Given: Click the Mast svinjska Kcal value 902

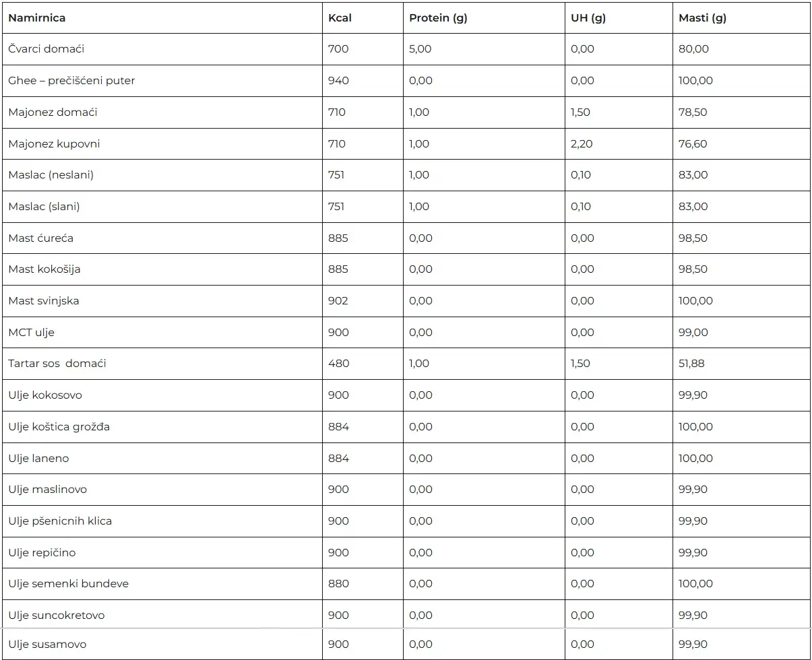Looking at the screenshot, I should point(338,301).
